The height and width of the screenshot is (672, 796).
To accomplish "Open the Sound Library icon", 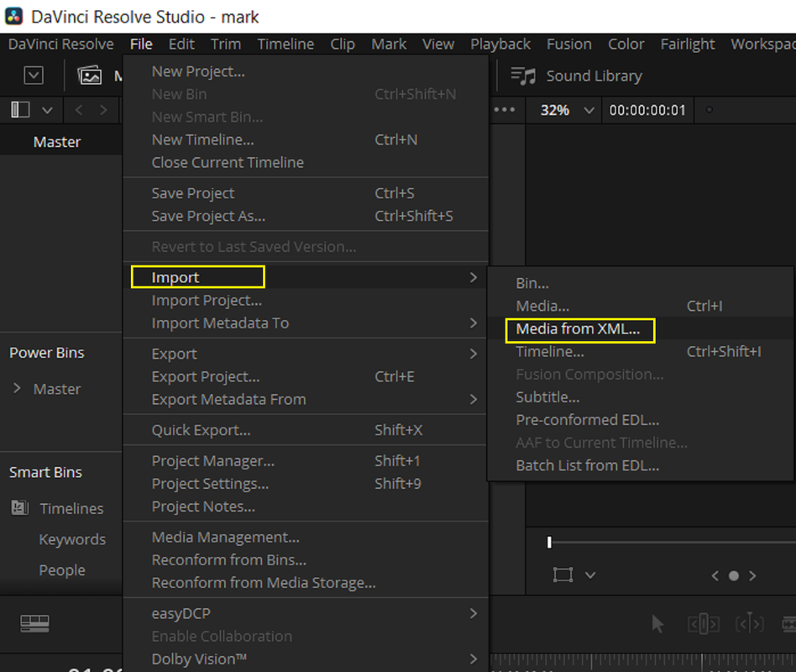I will tap(523, 76).
